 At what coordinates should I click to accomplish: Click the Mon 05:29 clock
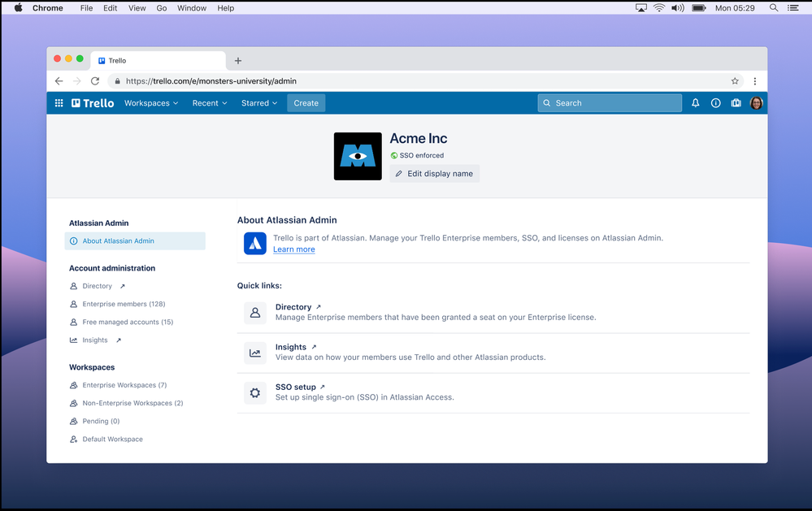(735, 8)
